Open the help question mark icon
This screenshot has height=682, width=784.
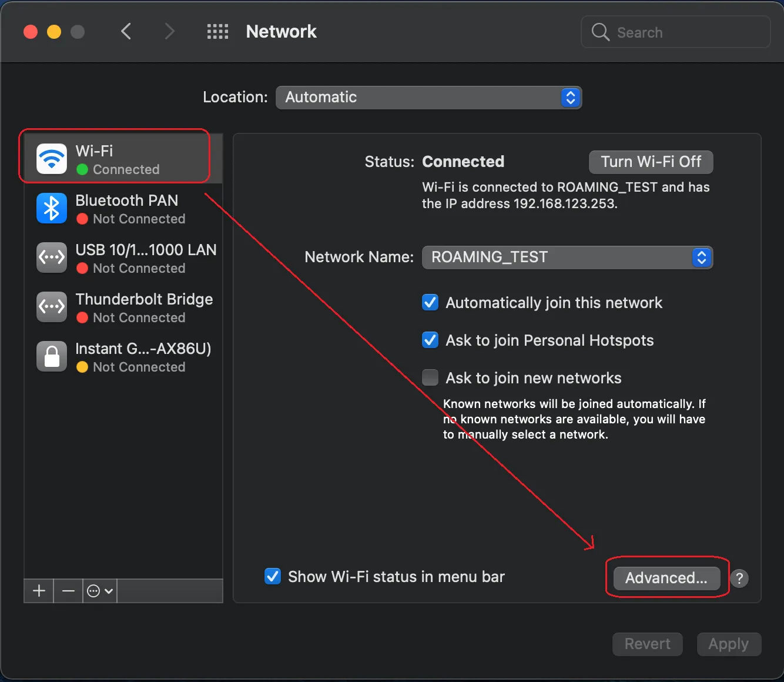tap(739, 578)
